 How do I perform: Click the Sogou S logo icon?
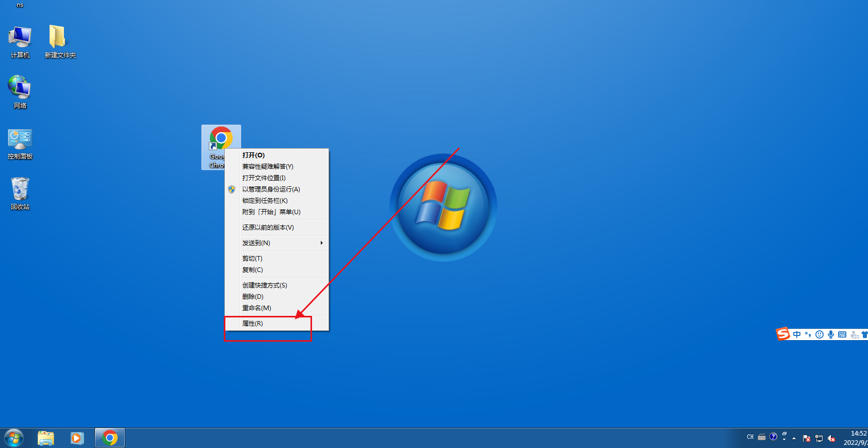click(x=783, y=334)
